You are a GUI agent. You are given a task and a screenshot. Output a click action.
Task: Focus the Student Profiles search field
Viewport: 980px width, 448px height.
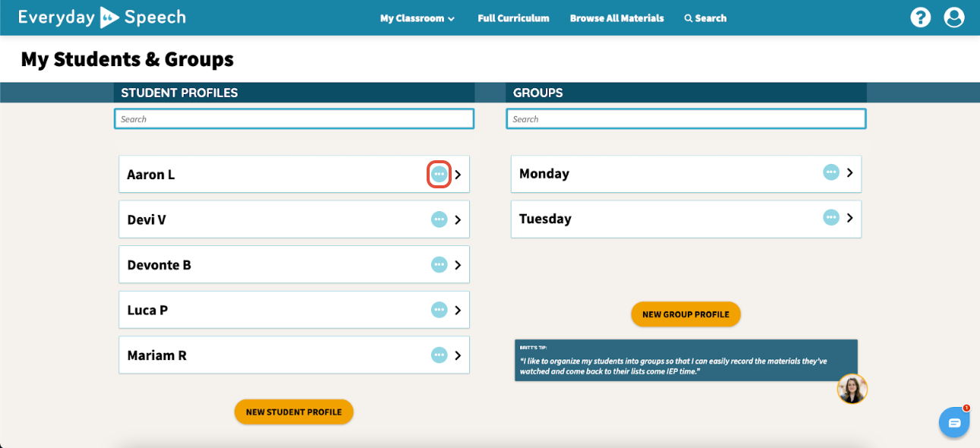(x=295, y=119)
